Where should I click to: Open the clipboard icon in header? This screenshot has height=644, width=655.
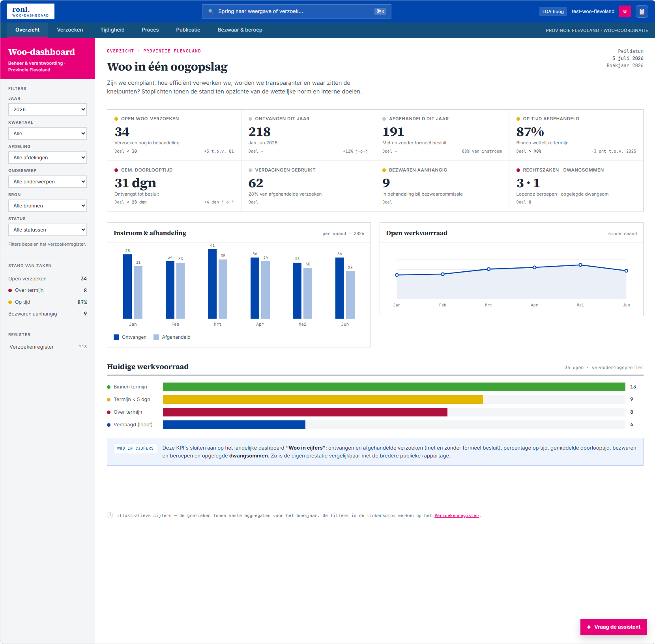(x=642, y=11)
